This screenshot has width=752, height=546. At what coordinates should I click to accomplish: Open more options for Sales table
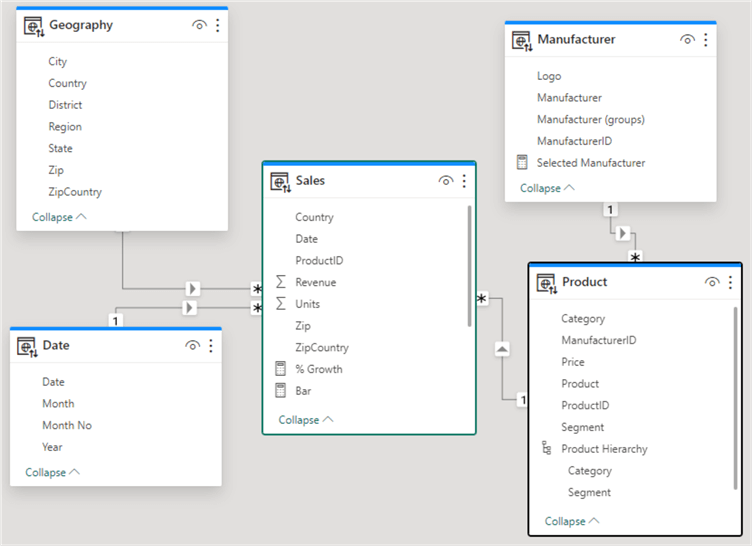point(464,181)
